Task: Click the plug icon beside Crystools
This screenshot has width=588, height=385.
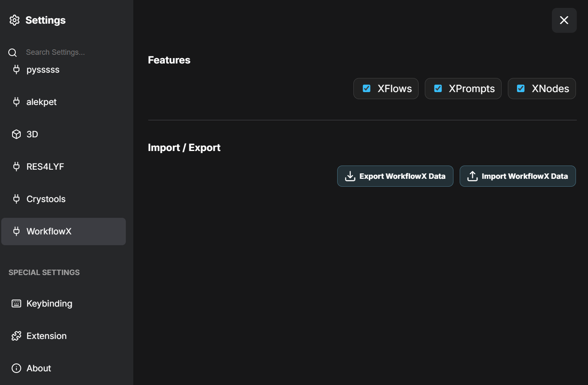Action: point(16,199)
